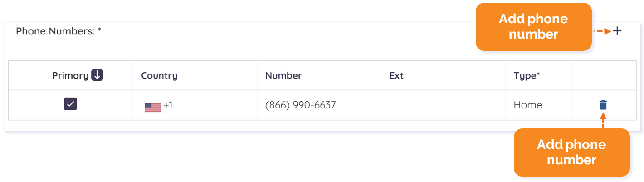Uncheck the Primary checkbox
Screen dimensions: 644x182
pos(70,104)
